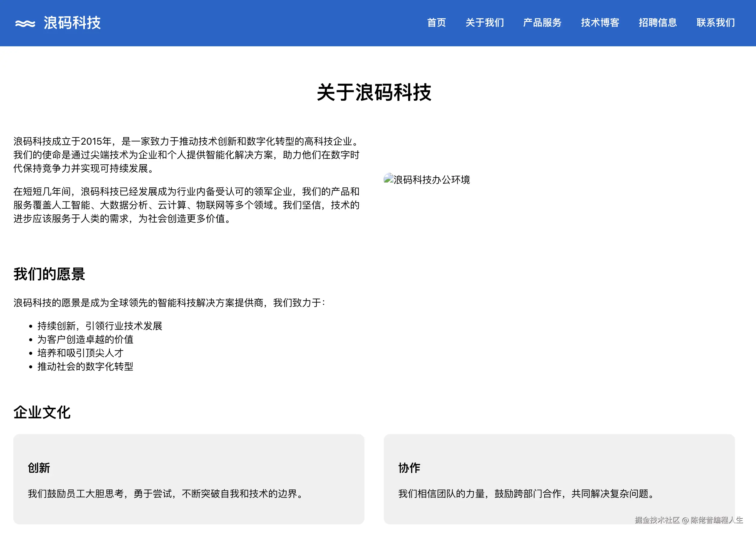Screen dimensions: 756x537
Task: Click the wave logo icon in the header
Action: [26, 23]
